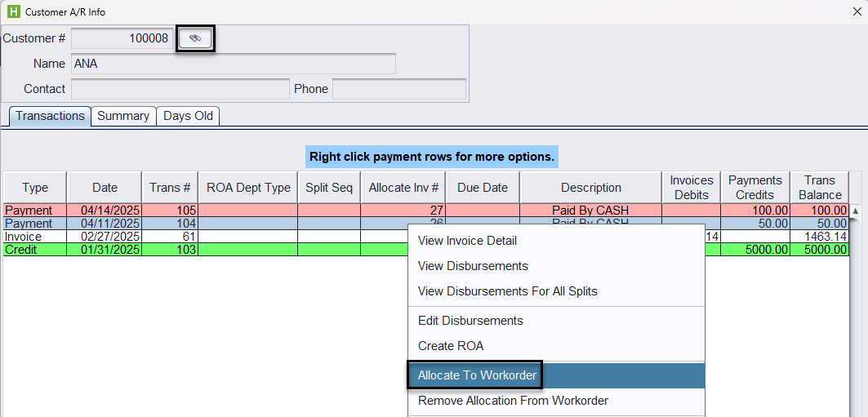The width and height of the screenshot is (868, 417).
Task: Choose Remove Allocation From Workorder
Action: tap(513, 401)
